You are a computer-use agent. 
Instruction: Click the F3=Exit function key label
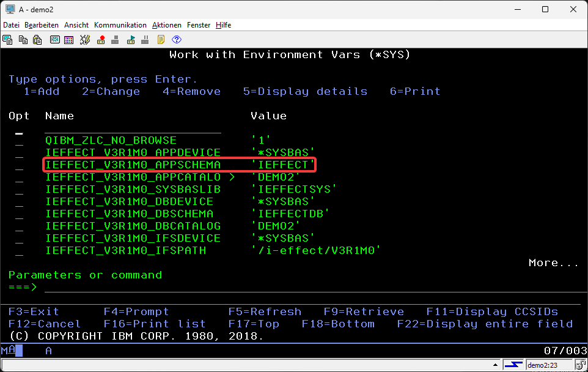(34, 311)
